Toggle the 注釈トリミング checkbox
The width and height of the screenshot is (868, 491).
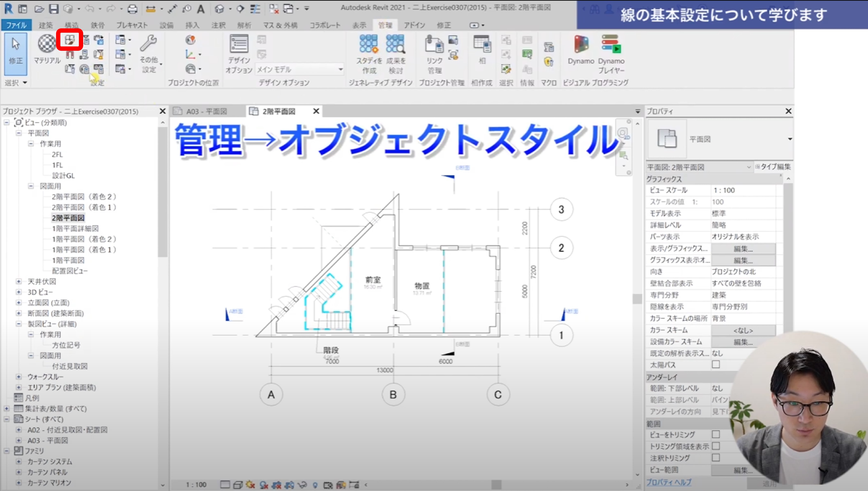click(x=716, y=458)
